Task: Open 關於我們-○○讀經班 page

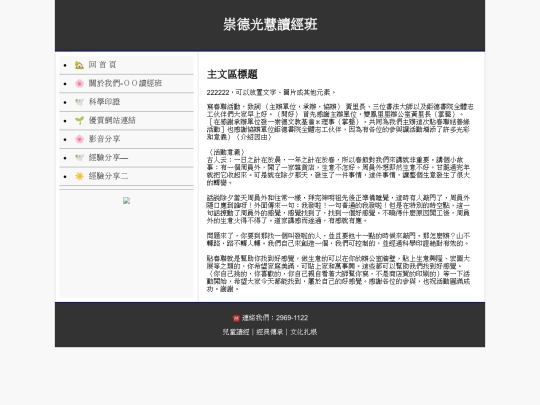Action: [125, 83]
